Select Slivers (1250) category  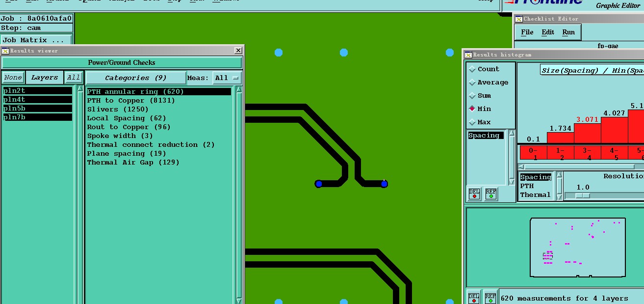click(158, 109)
